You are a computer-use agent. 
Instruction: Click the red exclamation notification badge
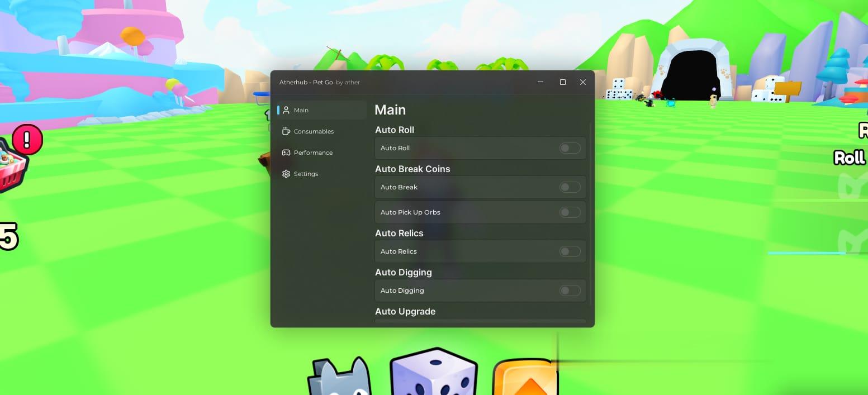coord(27,140)
